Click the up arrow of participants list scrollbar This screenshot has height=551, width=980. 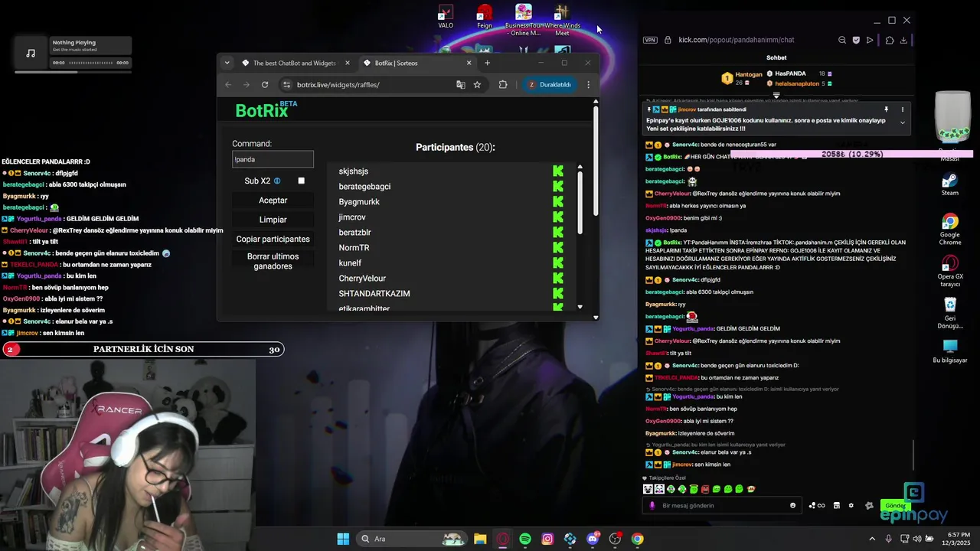click(580, 167)
